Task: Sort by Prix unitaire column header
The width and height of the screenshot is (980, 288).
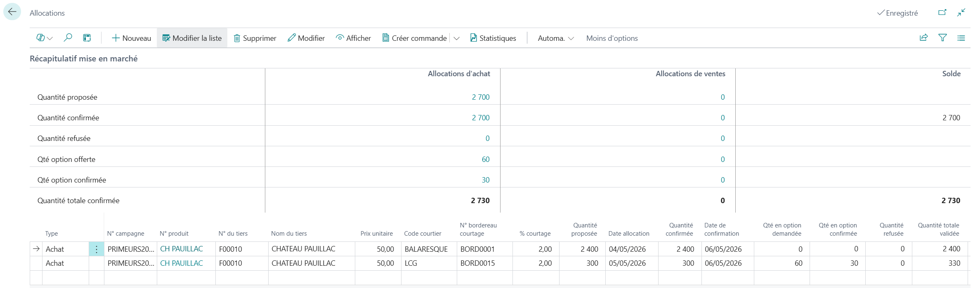Action: 376,234
